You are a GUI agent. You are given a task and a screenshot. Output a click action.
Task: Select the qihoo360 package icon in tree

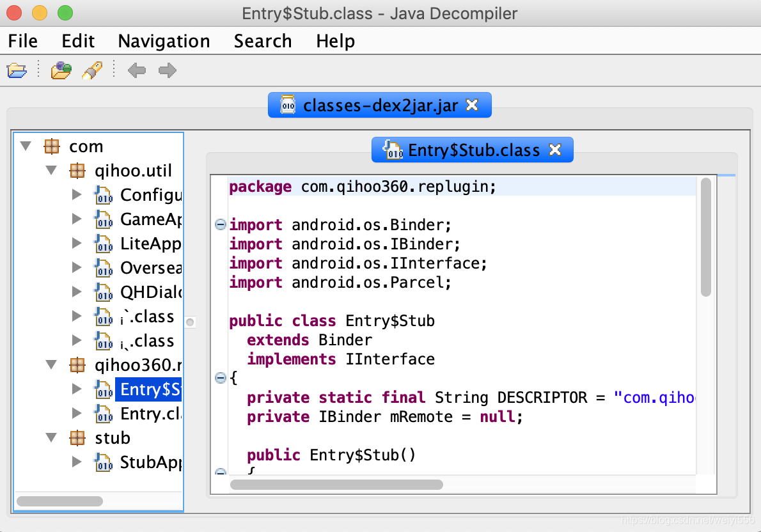pos(77,365)
